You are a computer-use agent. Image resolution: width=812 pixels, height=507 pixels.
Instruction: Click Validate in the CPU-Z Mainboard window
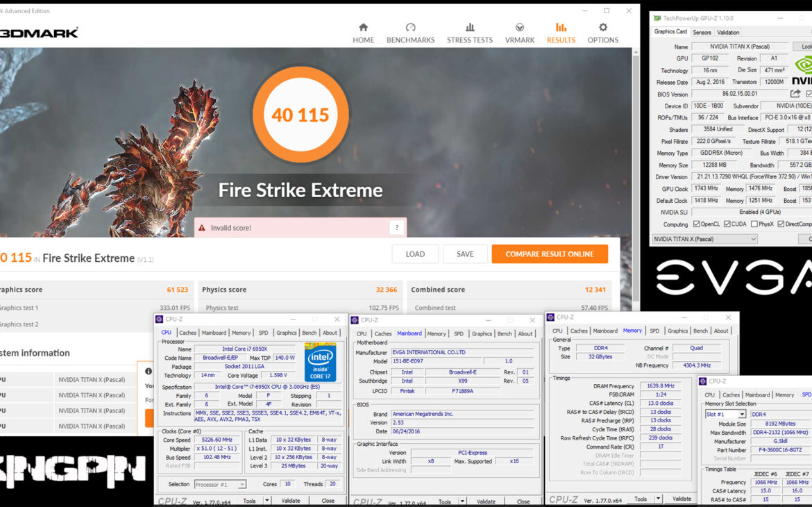coord(486,501)
